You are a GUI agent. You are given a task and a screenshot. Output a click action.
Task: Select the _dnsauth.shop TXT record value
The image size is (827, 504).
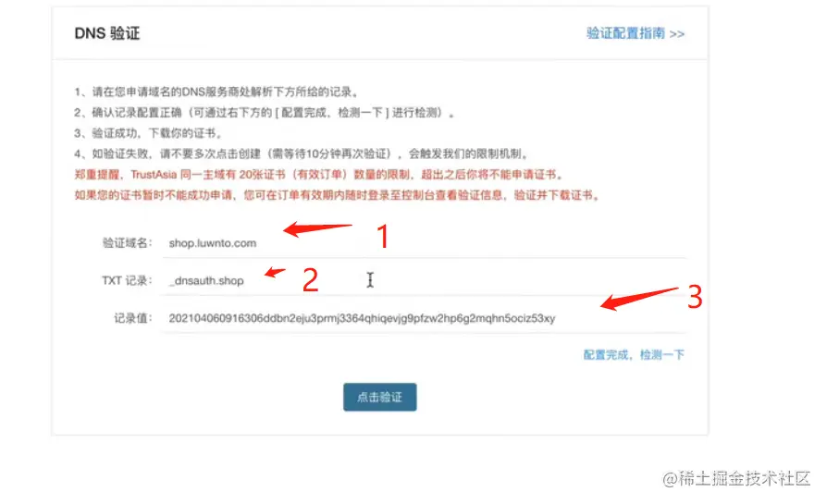(206, 280)
